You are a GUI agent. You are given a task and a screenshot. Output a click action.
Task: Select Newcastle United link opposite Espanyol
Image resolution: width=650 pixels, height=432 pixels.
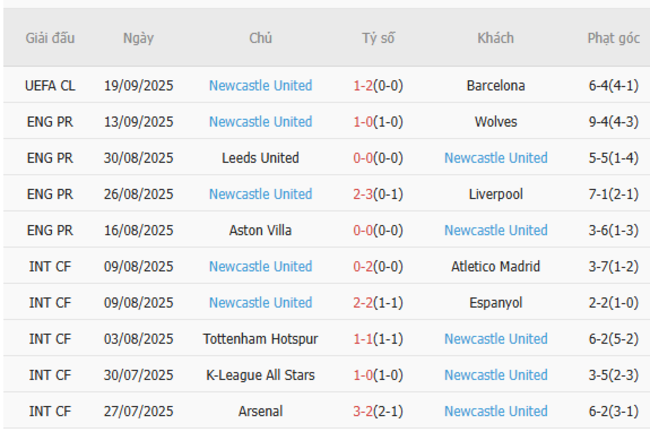click(x=260, y=303)
